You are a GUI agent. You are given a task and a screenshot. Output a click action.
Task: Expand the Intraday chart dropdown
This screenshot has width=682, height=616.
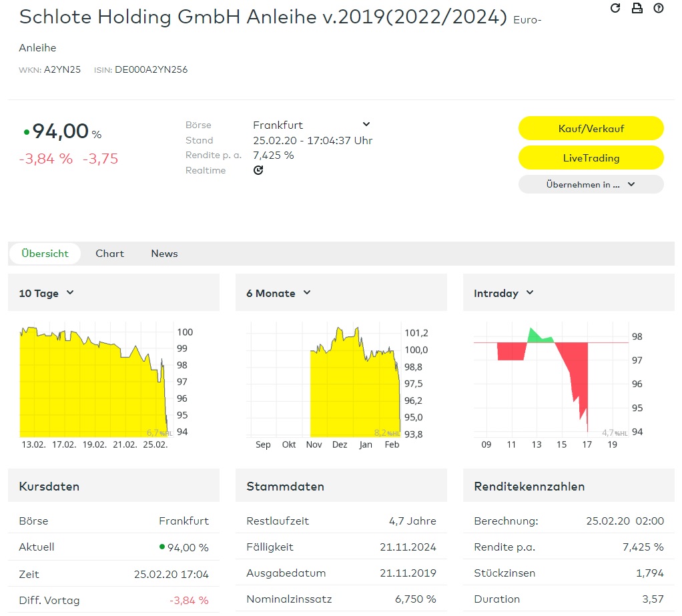pos(504,293)
